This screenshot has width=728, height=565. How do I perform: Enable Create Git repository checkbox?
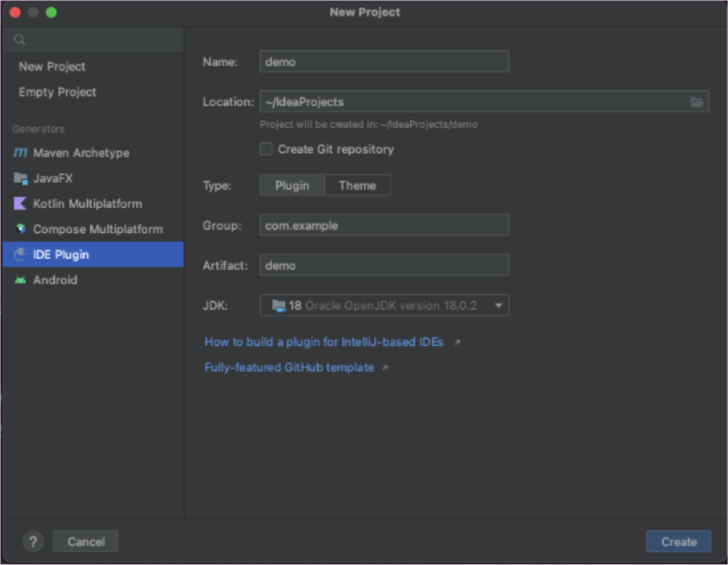click(x=266, y=149)
